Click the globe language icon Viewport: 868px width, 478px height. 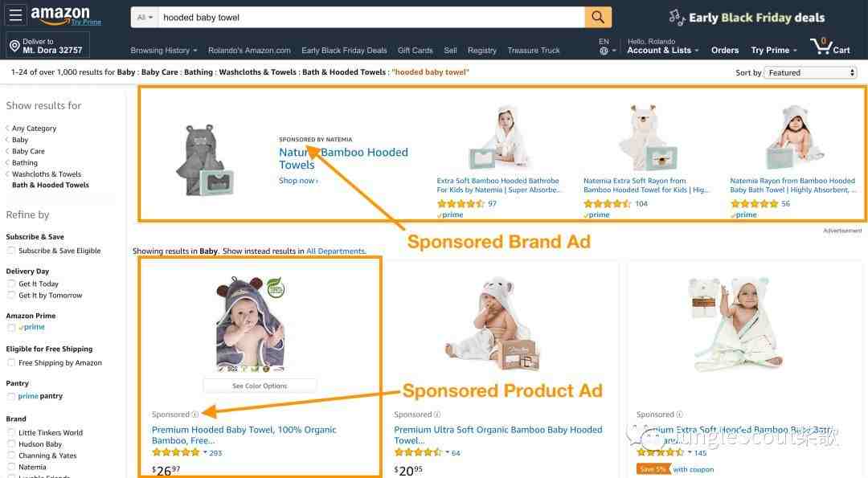click(604, 51)
